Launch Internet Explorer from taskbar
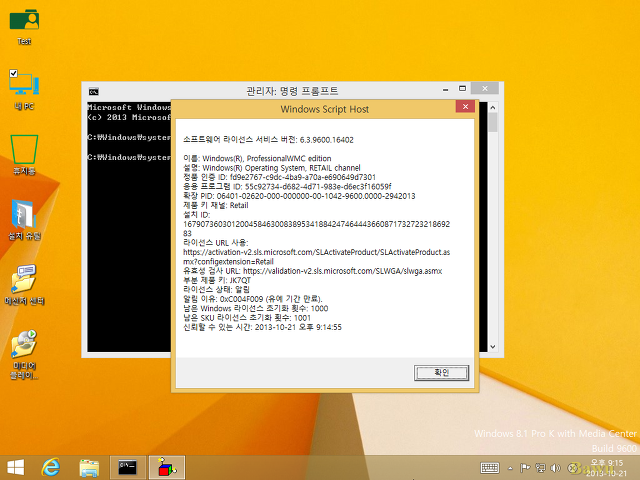640x480 pixels. pyautogui.click(x=51, y=467)
